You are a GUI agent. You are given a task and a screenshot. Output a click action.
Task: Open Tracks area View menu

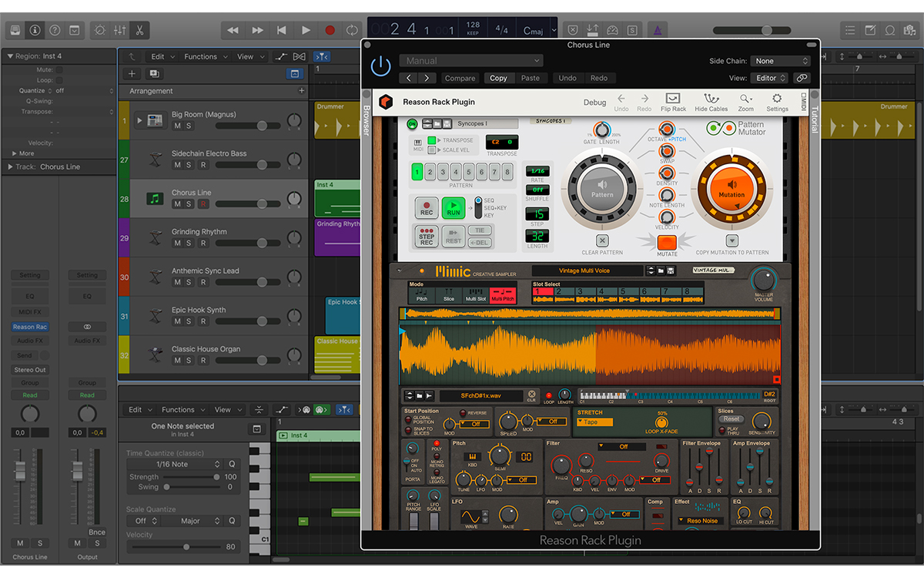249,56
